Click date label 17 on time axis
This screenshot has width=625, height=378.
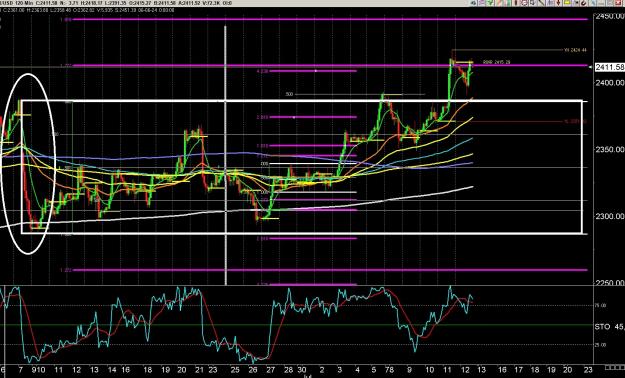point(517,370)
